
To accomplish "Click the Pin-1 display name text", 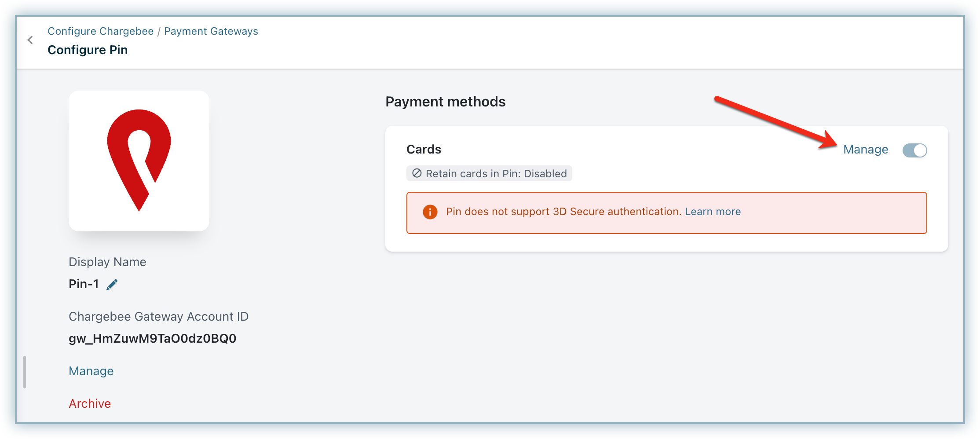I will click(84, 284).
